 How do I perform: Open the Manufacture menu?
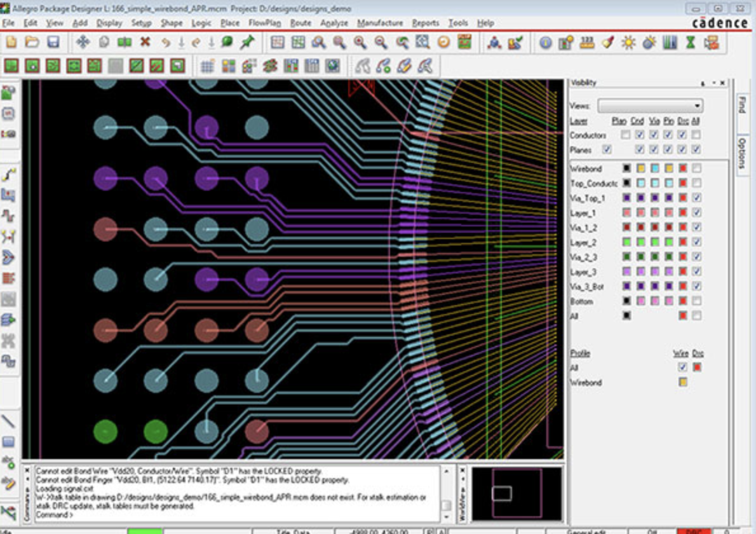click(x=380, y=23)
